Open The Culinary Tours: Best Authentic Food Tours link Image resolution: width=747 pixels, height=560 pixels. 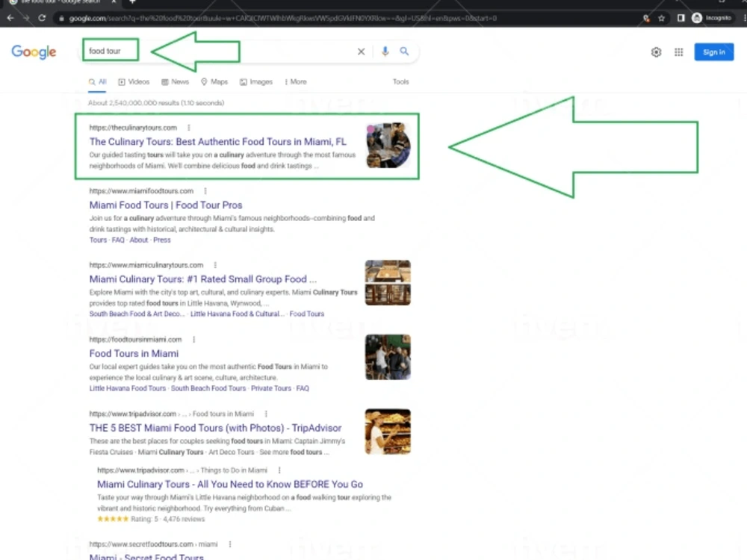[x=217, y=141]
